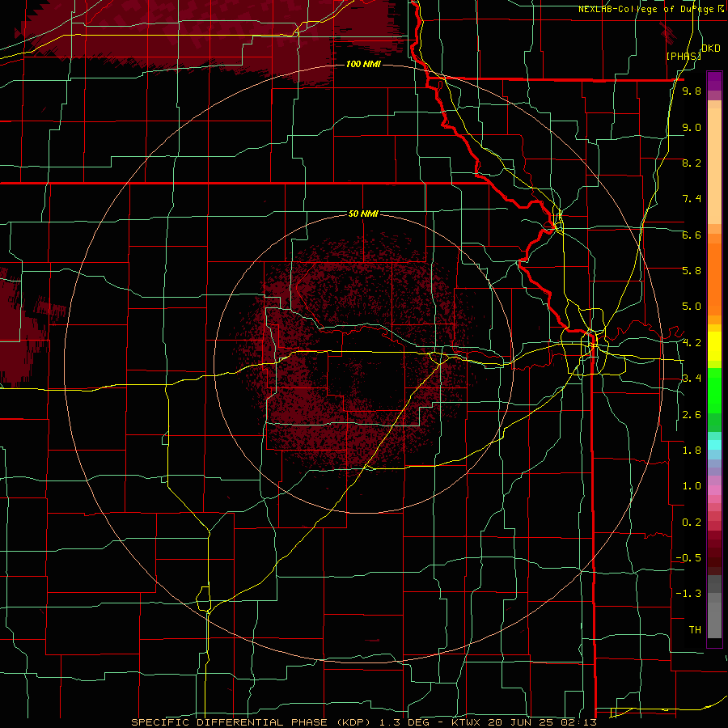The height and width of the screenshot is (728, 728).
Task: Select the dark red segment of the color bar
Action: coord(714,552)
